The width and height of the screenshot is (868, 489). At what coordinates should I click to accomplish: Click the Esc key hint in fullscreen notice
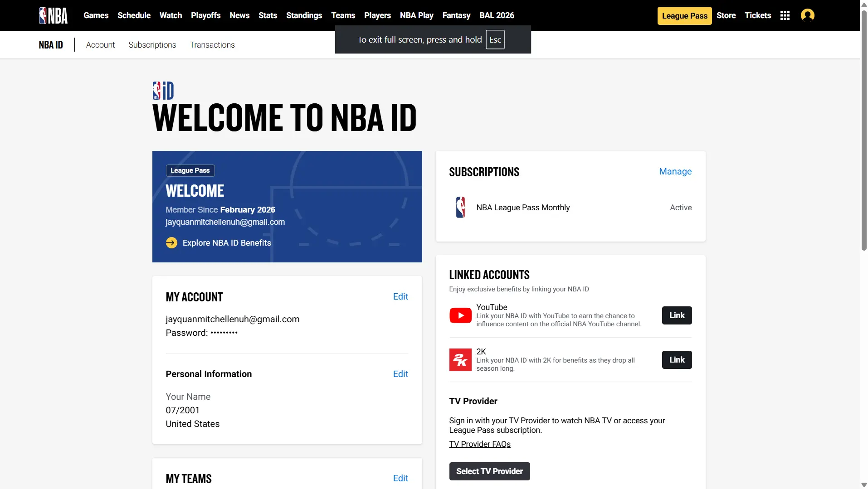[495, 40]
